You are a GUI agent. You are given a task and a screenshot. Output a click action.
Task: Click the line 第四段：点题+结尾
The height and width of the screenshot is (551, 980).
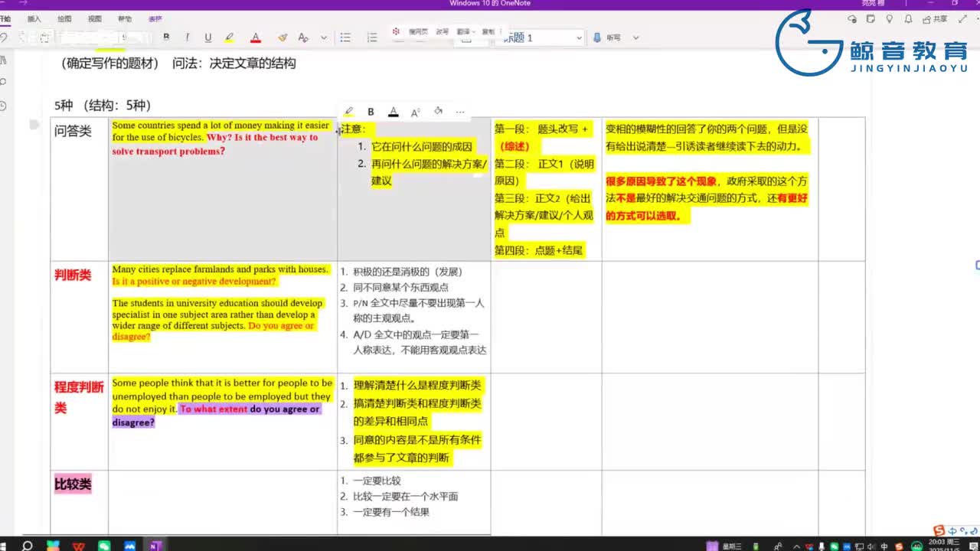pos(539,250)
